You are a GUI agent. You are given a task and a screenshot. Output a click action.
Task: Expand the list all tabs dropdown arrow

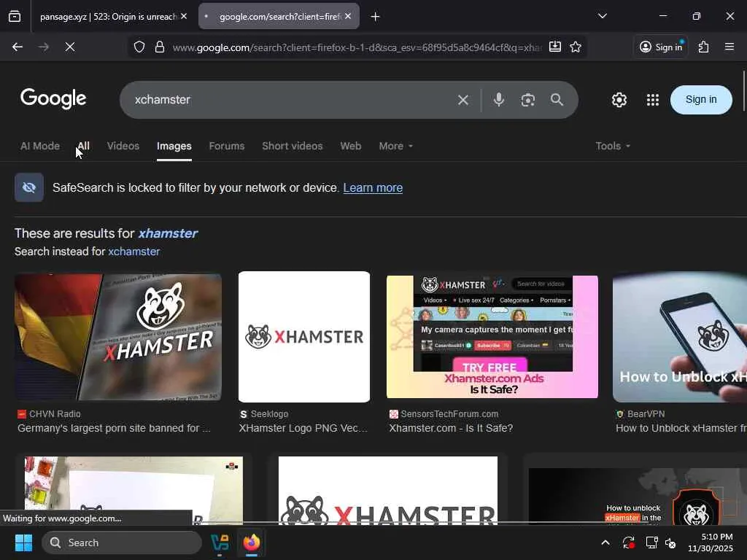click(603, 16)
